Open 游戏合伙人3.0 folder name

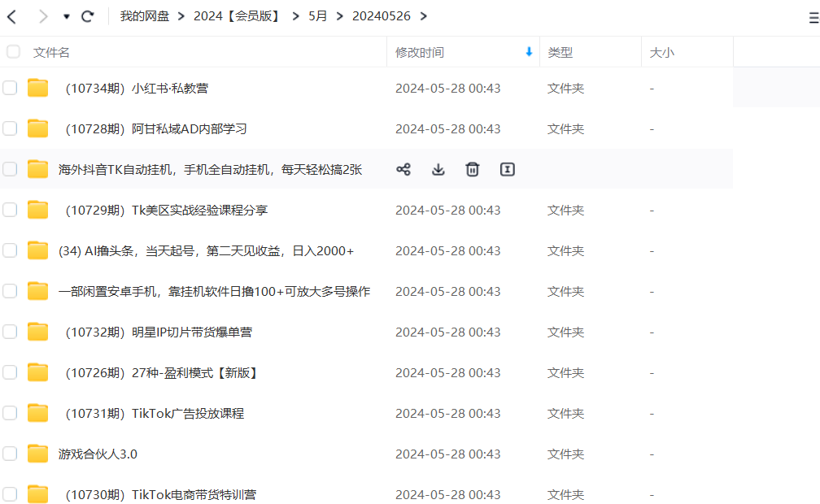coord(98,454)
